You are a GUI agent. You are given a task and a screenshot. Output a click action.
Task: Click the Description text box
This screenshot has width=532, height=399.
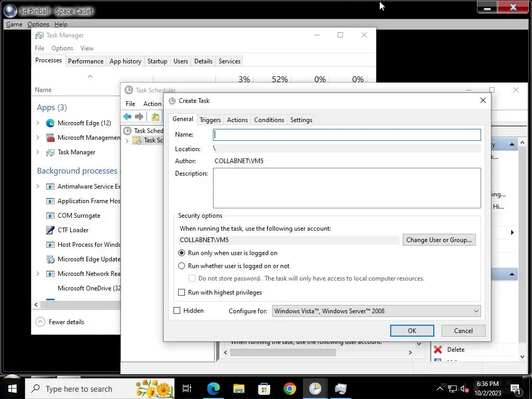(347, 188)
